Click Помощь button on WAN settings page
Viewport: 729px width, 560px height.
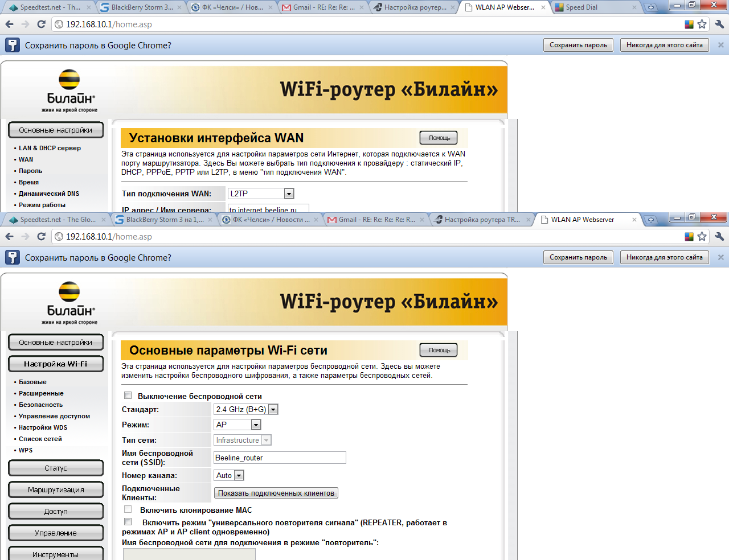tap(439, 138)
